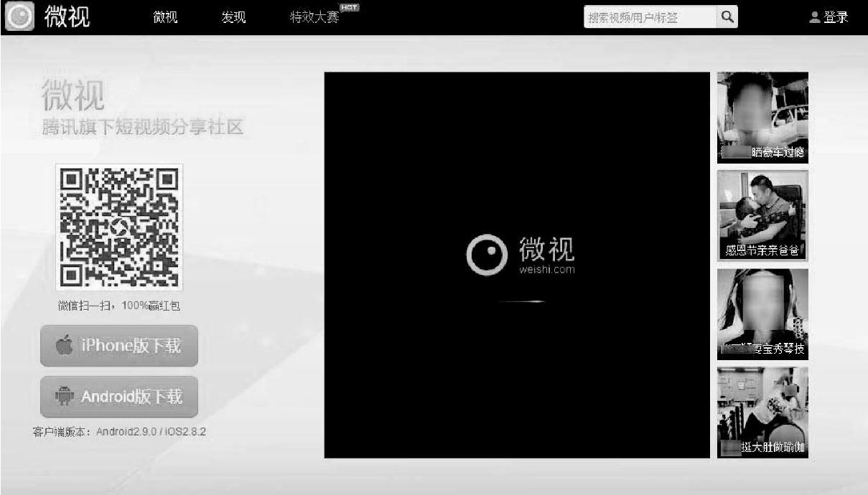Click the loading progress bar in player
868x495 pixels.
(521, 301)
